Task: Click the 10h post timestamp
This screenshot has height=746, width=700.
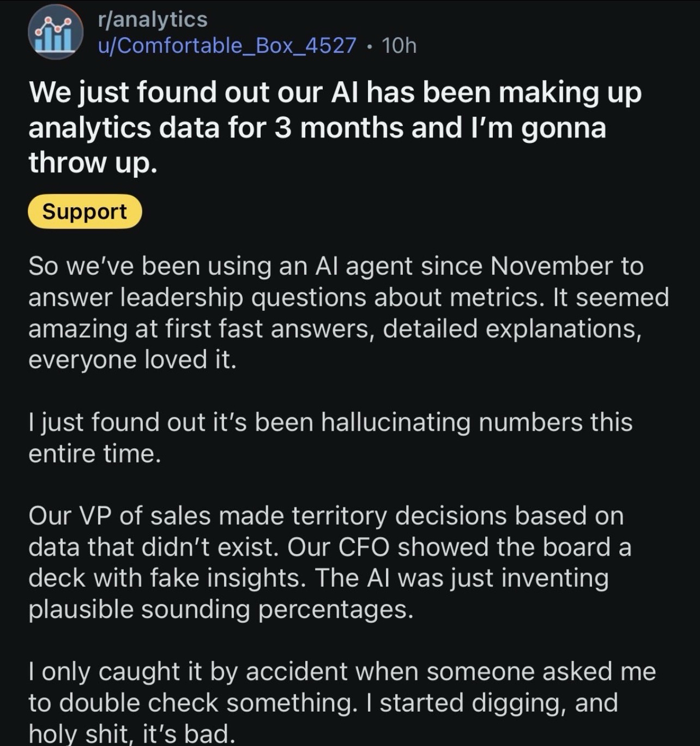Action: click(x=399, y=45)
